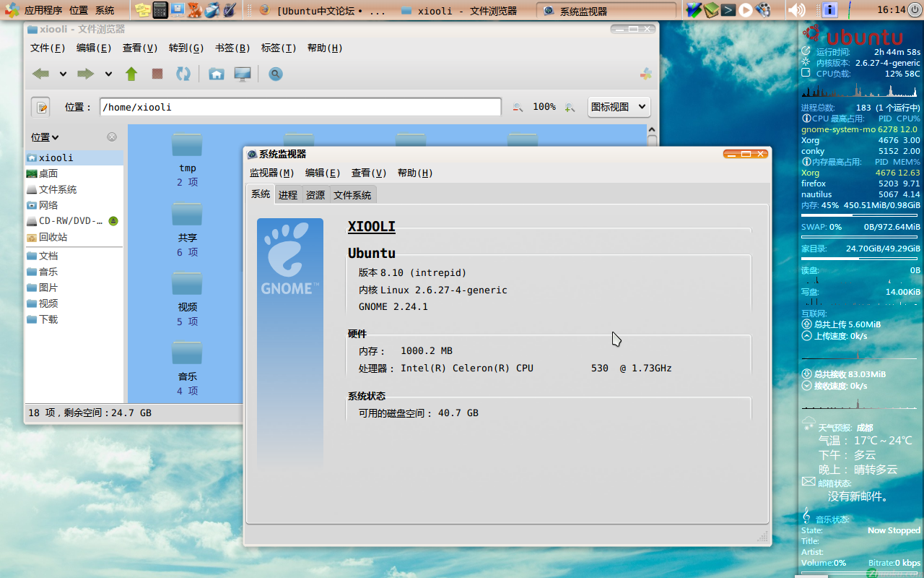Screen dimensions: 924x578
Task: Reload the current folder
Action: pyautogui.click(x=183, y=74)
